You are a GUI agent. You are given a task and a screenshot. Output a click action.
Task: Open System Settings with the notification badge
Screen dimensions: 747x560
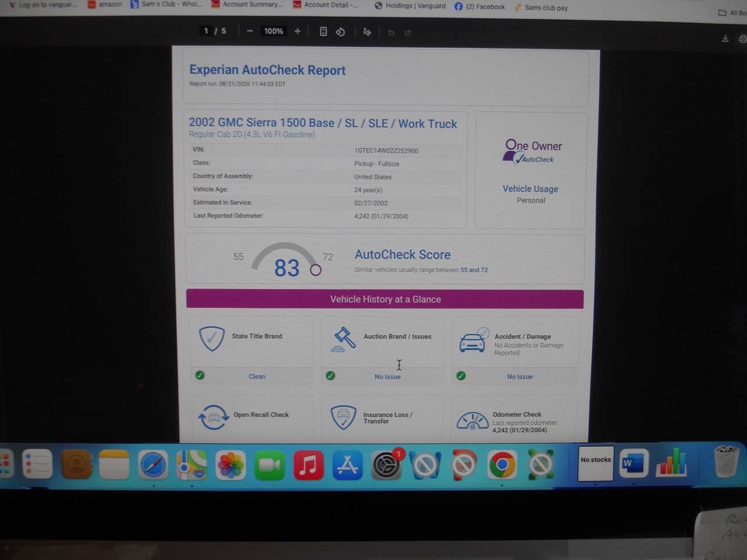(x=386, y=465)
